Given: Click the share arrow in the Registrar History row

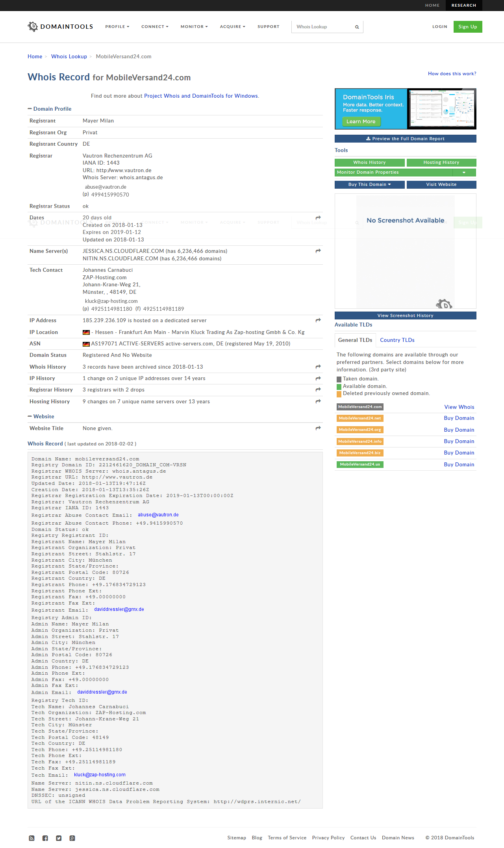Looking at the screenshot, I should click(318, 390).
